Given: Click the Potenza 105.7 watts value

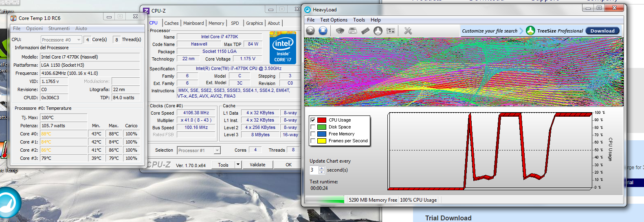Looking at the screenshot, I should coord(64,126).
